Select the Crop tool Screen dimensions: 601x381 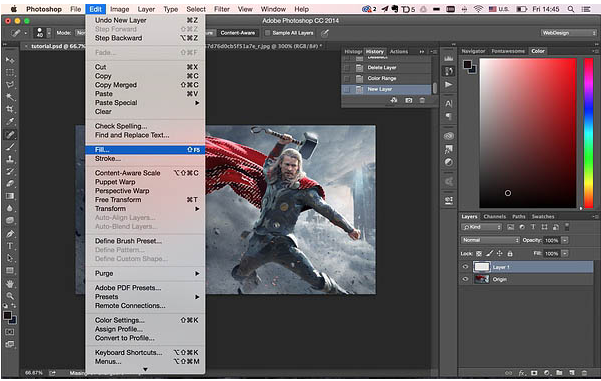click(x=10, y=109)
